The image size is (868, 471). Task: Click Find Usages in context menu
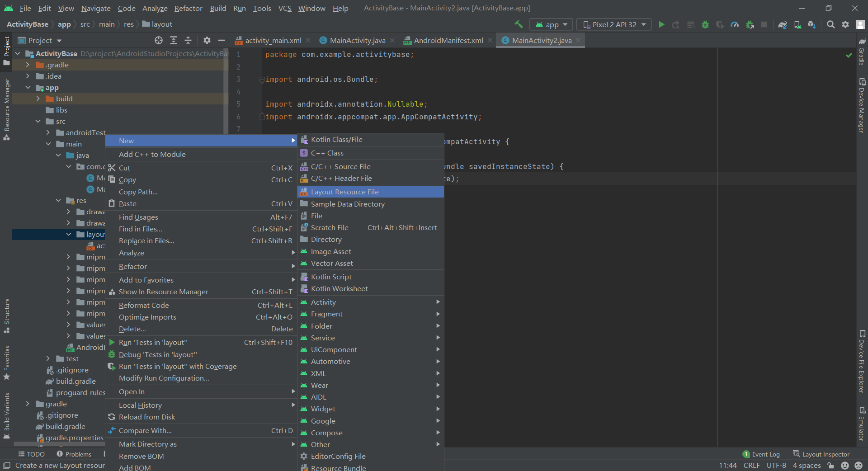pos(201,217)
